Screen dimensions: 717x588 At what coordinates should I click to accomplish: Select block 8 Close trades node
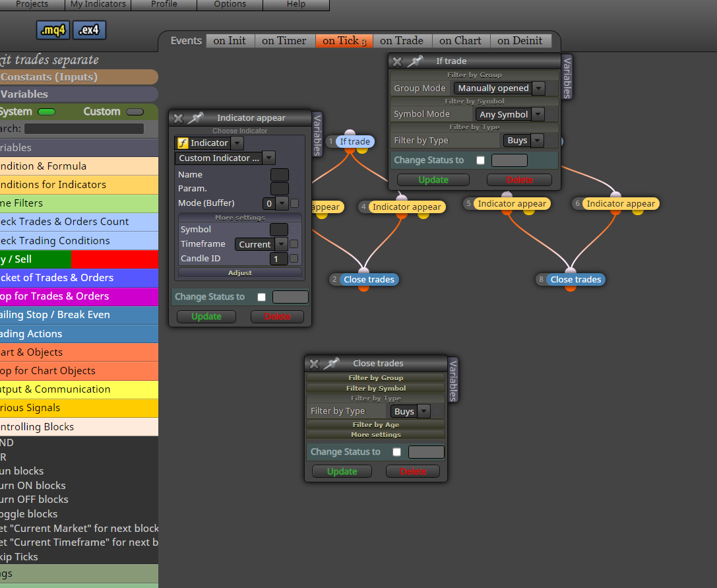pyautogui.click(x=575, y=280)
